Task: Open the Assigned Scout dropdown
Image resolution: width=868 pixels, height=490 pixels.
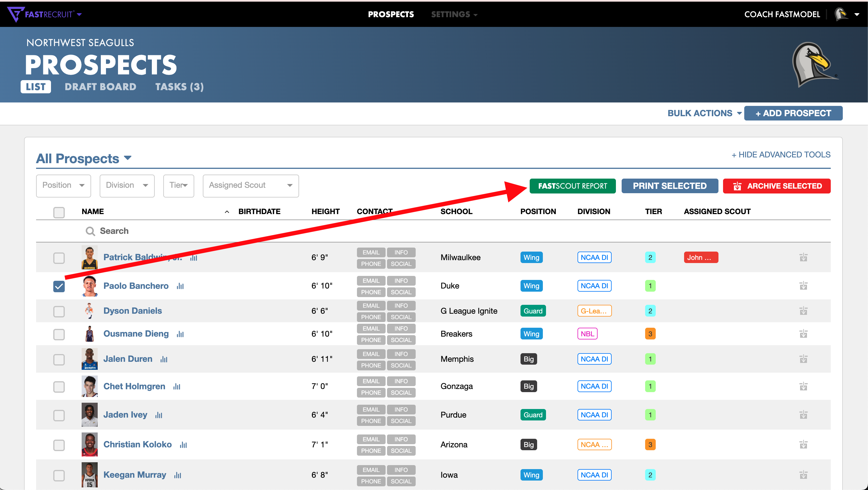Action: pyautogui.click(x=251, y=185)
